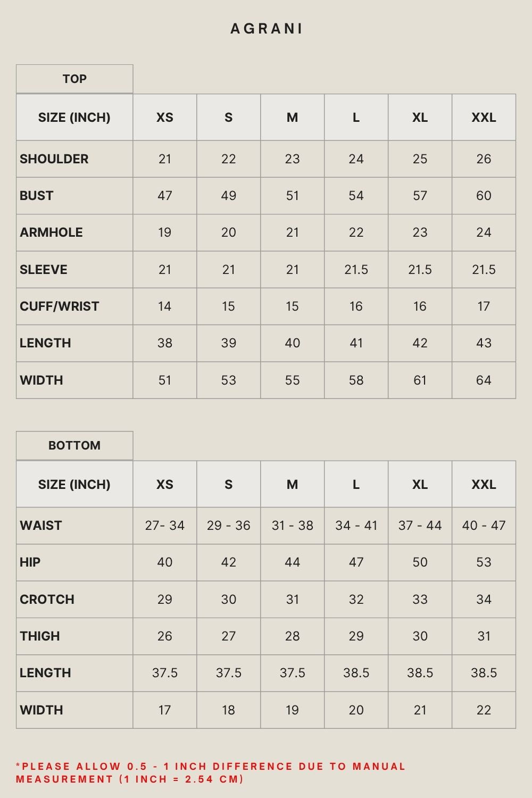Select the TOP table label
This screenshot has height=798, width=532.
pyautogui.click(x=74, y=79)
